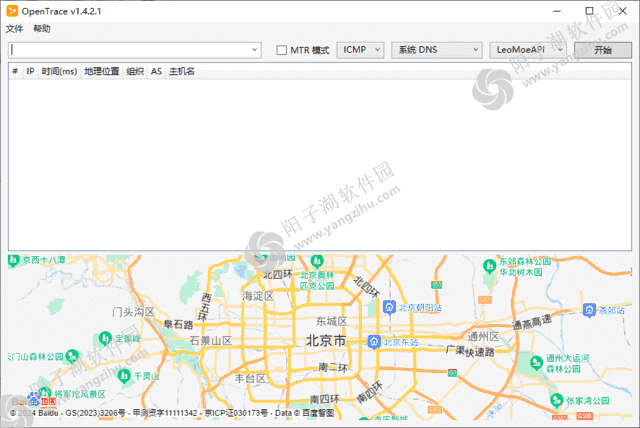Maximize the OpenTrace window
The height and width of the screenshot is (428, 640).
[x=589, y=11]
